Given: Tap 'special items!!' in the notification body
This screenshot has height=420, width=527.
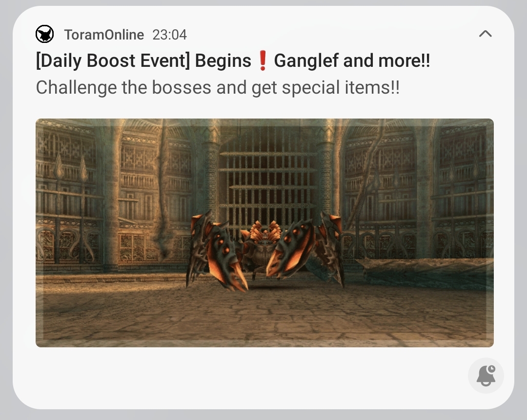Looking at the screenshot, I should 341,88.
